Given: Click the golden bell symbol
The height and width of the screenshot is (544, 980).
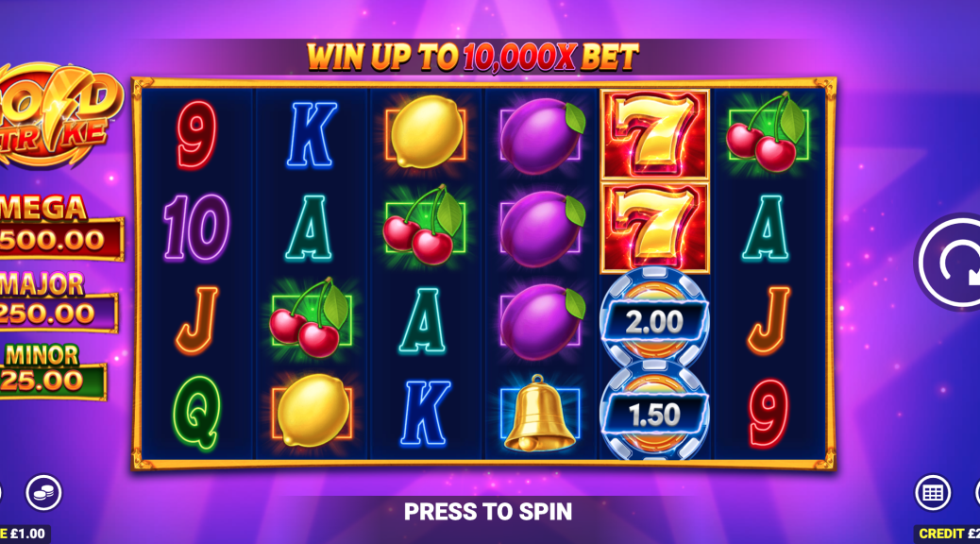Looking at the screenshot, I should [540, 413].
